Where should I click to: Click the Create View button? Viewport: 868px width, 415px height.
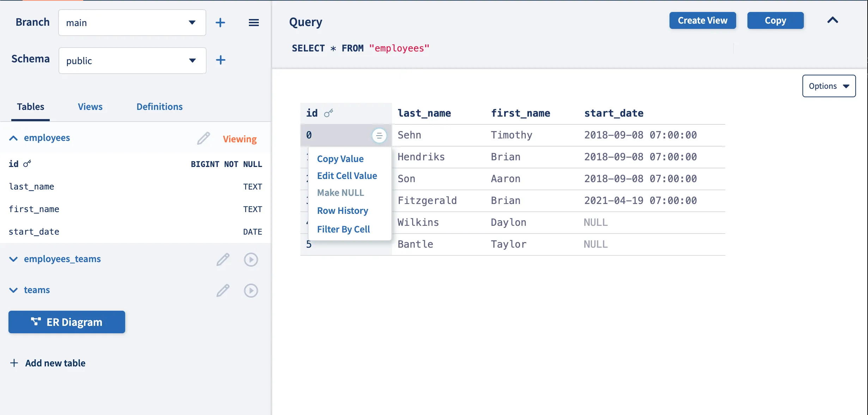(x=702, y=20)
